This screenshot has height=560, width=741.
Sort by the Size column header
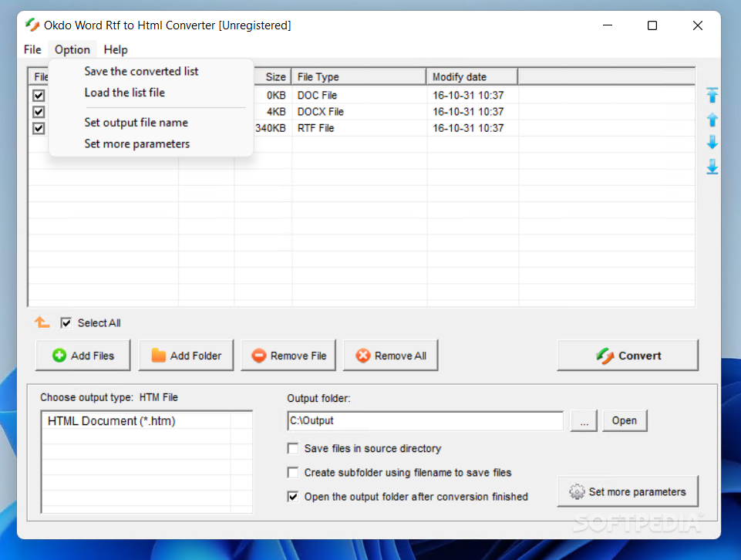273,76
